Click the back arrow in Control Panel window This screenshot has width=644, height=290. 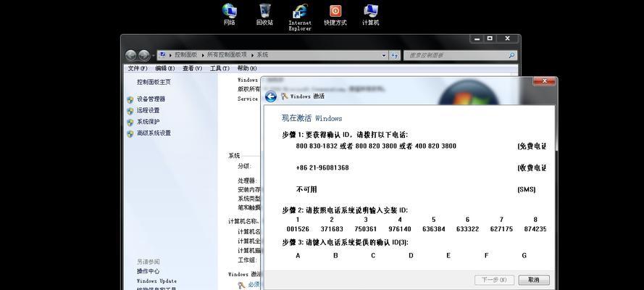click(131, 55)
